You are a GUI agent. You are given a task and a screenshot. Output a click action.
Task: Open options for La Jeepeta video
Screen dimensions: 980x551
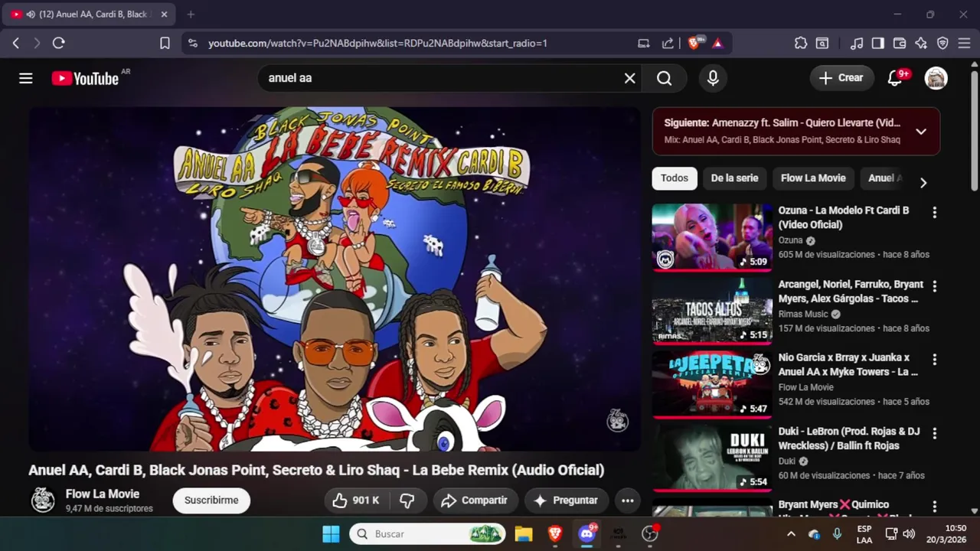pos(934,360)
